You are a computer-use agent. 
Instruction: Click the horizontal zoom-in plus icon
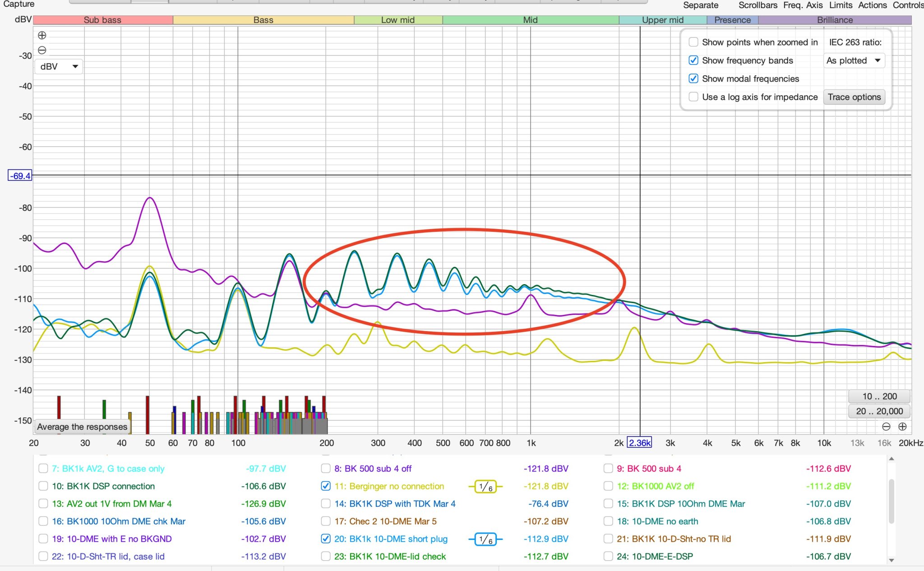[x=902, y=427]
